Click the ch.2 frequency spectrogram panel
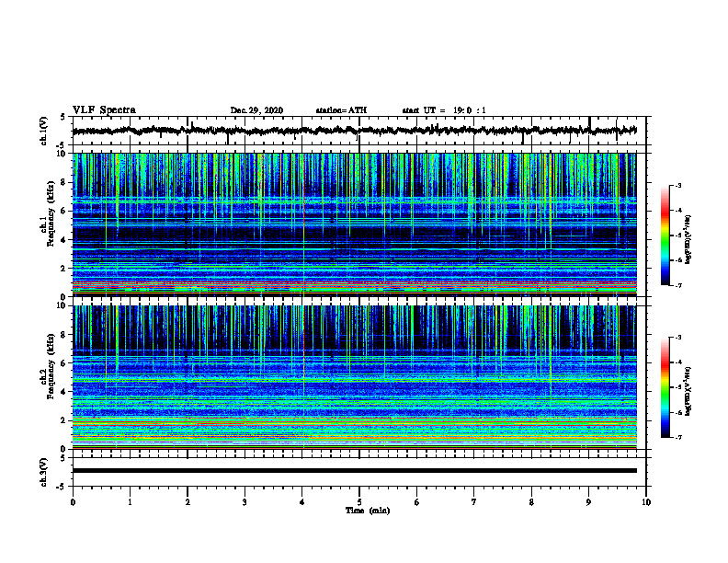The image size is (728, 563). [354, 377]
